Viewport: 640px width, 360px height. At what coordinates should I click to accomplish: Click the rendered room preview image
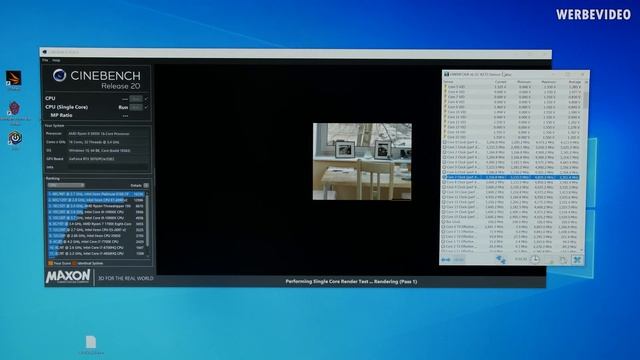(x=362, y=162)
